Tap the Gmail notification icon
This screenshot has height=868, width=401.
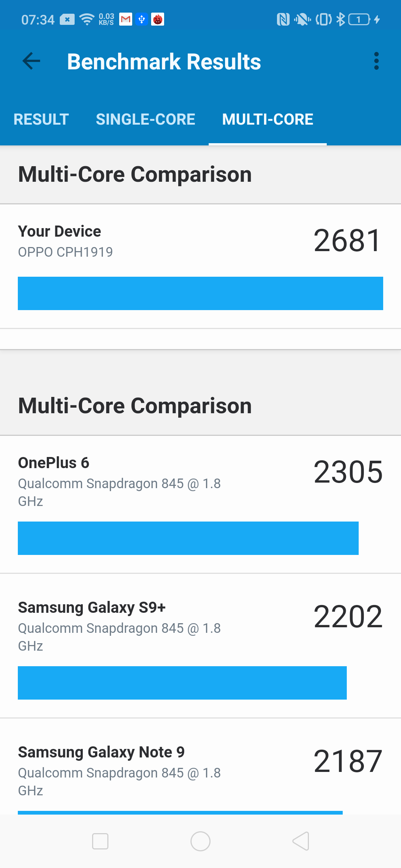(125, 19)
